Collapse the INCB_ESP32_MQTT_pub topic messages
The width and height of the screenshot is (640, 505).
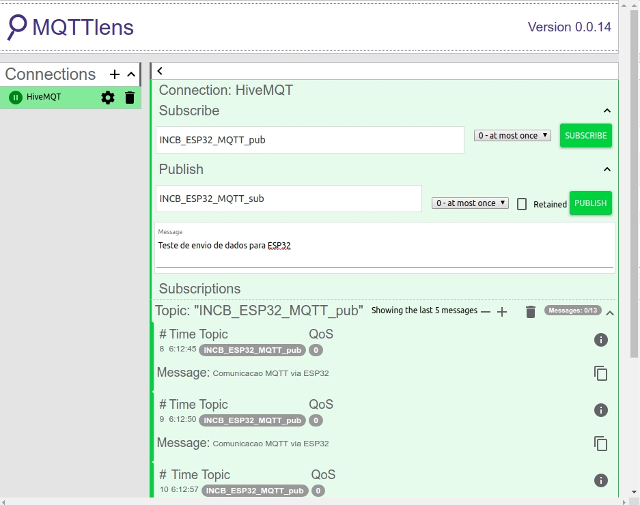coord(610,313)
